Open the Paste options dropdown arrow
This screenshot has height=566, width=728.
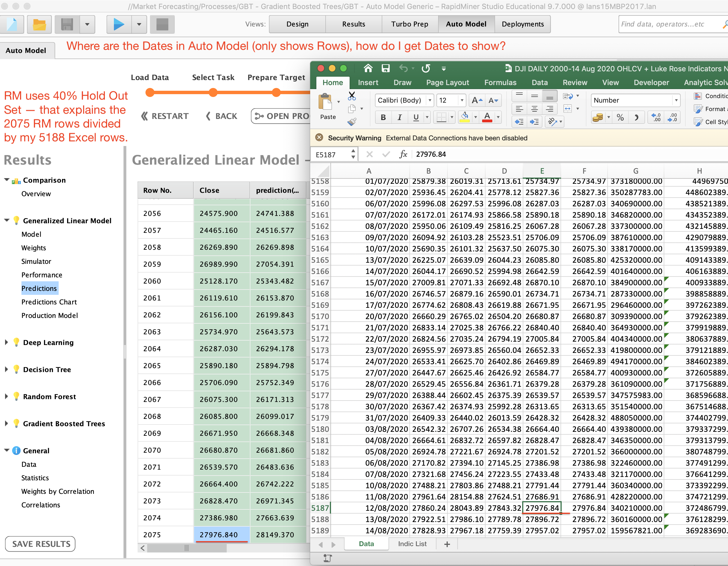pos(339,102)
